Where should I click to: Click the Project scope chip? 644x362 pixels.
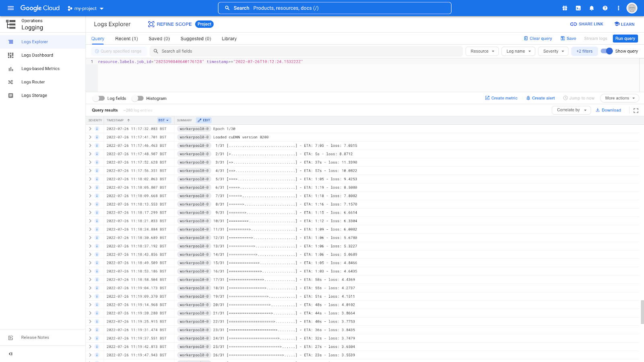coord(204,24)
